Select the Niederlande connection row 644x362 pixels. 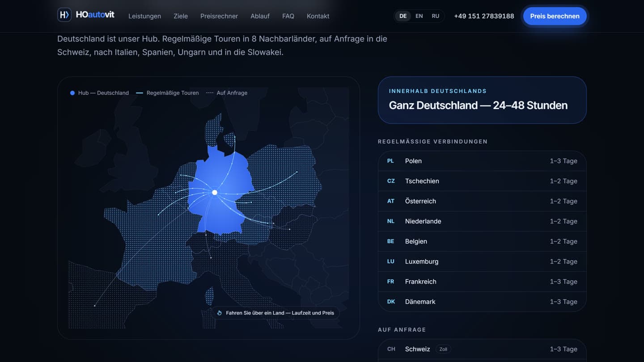click(x=482, y=221)
